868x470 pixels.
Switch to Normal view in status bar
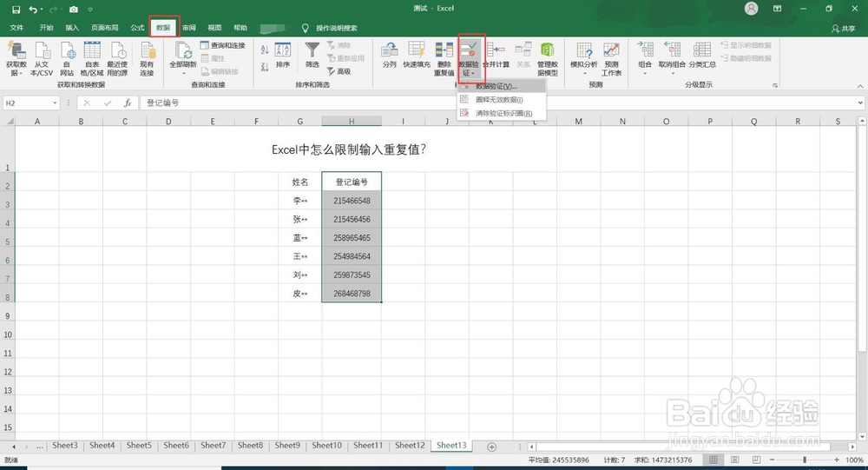coord(713,460)
